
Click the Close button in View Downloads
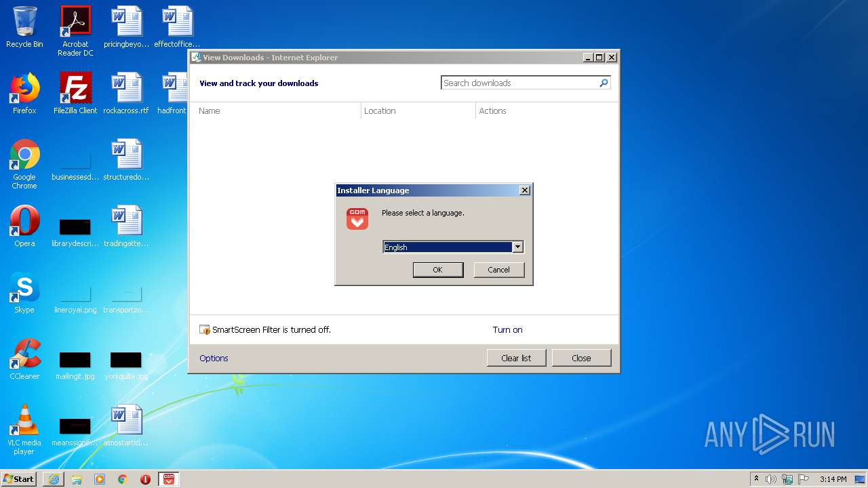tap(581, 358)
